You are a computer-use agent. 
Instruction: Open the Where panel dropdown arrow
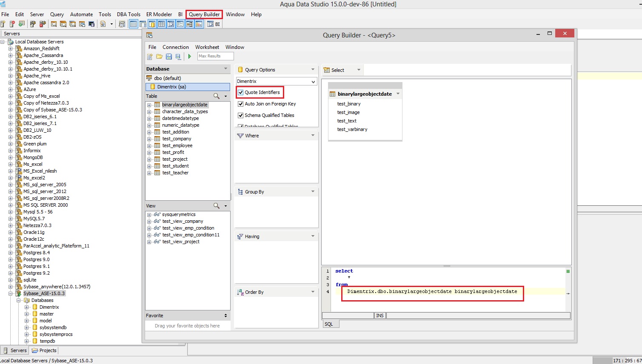[313, 135]
